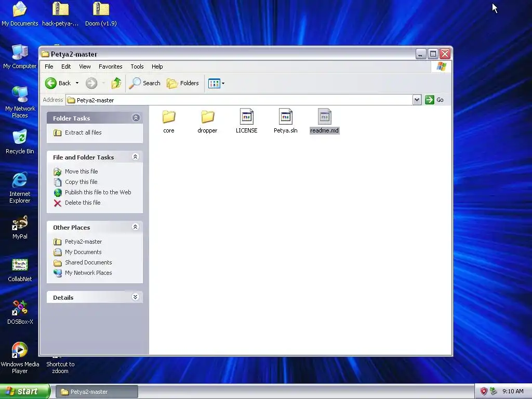Screen dimensions: 532x399
Task: Open the Help menu
Action: 157,66
